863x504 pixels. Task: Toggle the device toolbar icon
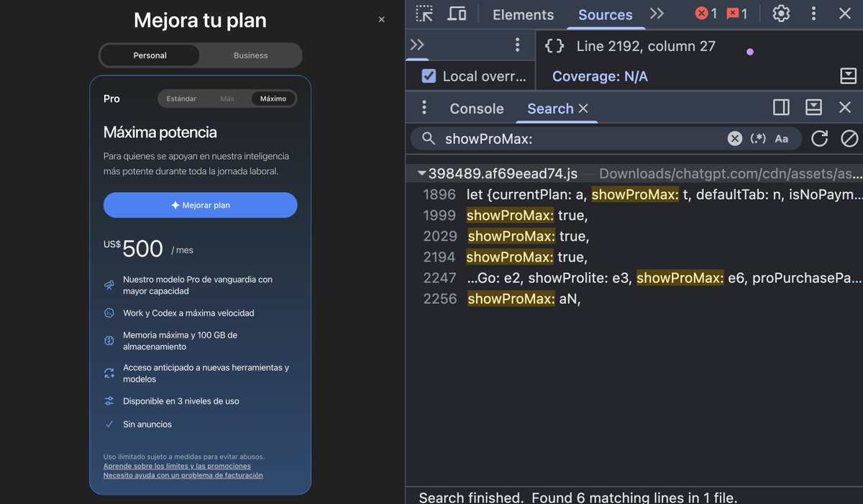[457, 14]
